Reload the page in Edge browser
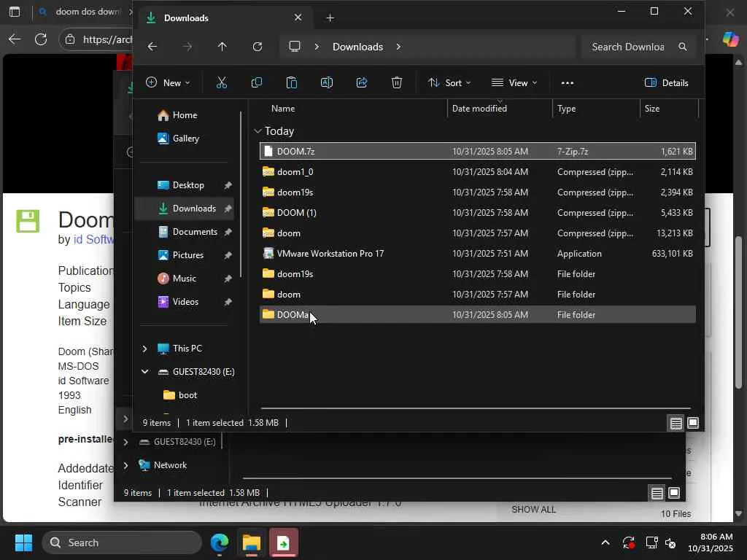747x560 pixels. pos(41,39)
